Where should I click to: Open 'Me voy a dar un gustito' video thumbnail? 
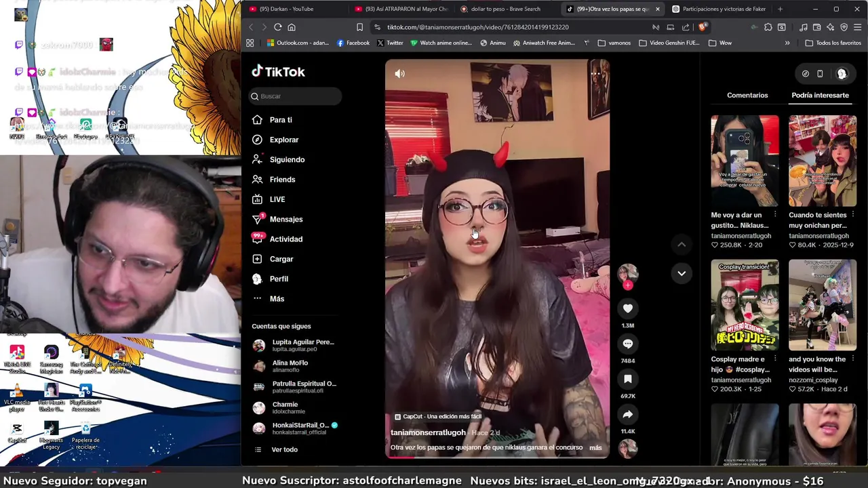[745, 161]
